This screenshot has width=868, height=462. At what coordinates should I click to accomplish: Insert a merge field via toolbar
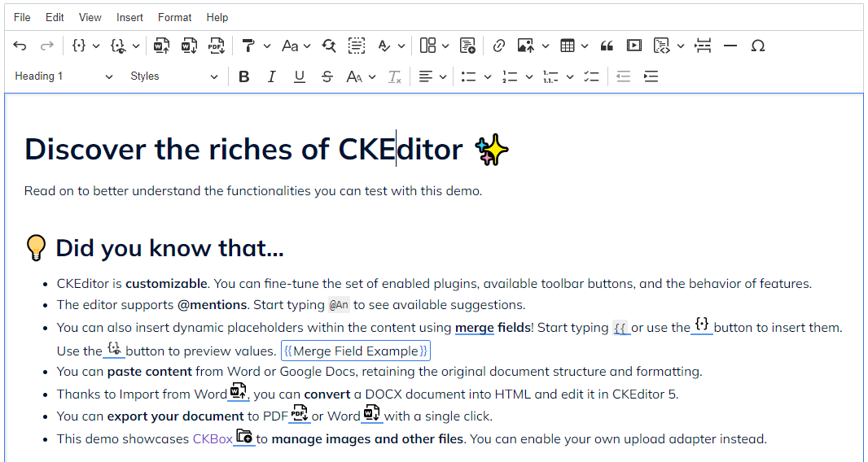tap(79, 46)
